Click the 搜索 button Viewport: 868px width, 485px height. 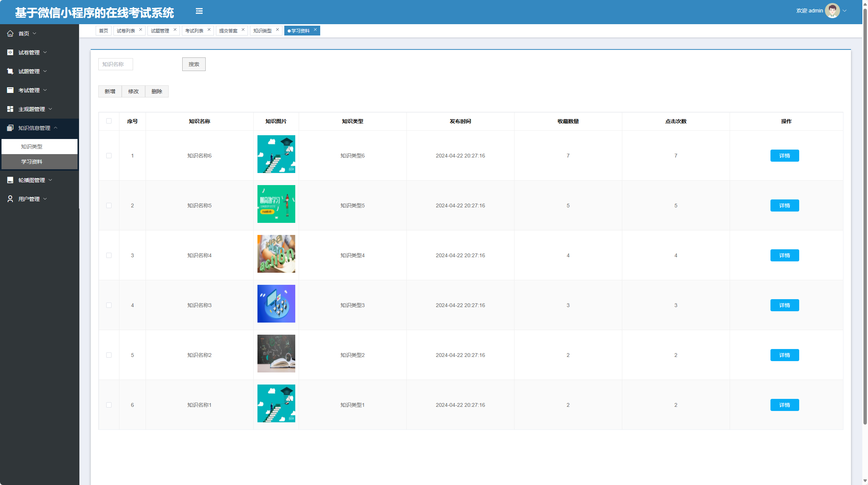[194, 64]
